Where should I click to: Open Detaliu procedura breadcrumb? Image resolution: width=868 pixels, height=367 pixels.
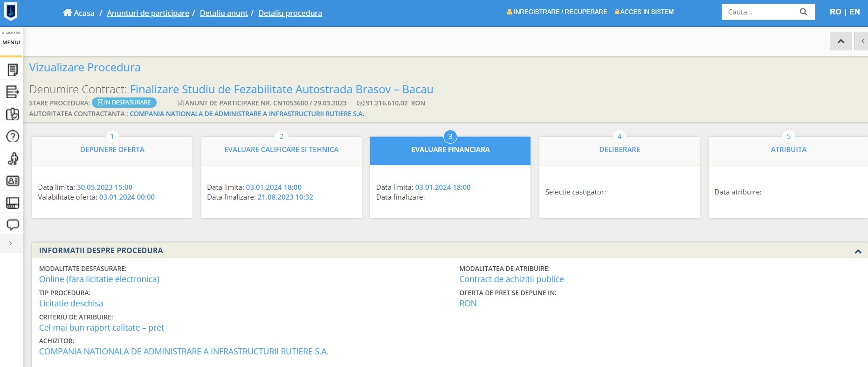click(290, 13)
